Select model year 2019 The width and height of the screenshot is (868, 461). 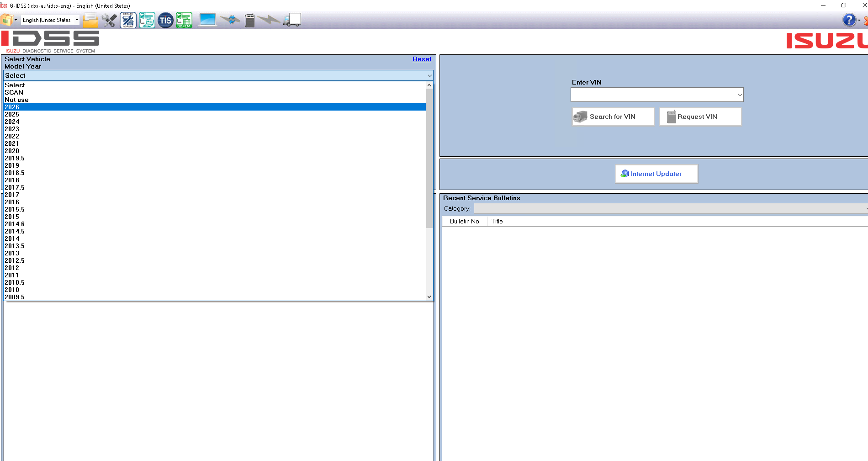215,165
